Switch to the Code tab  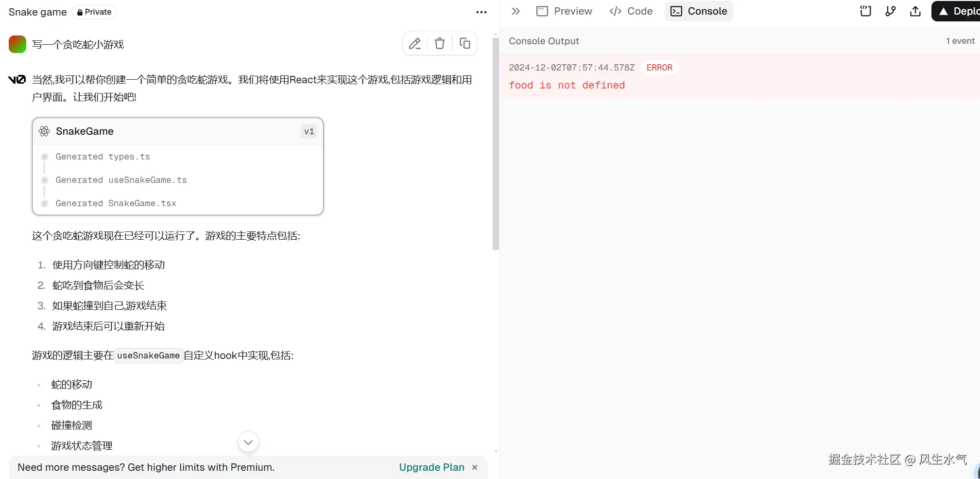[x=631, y=11]
